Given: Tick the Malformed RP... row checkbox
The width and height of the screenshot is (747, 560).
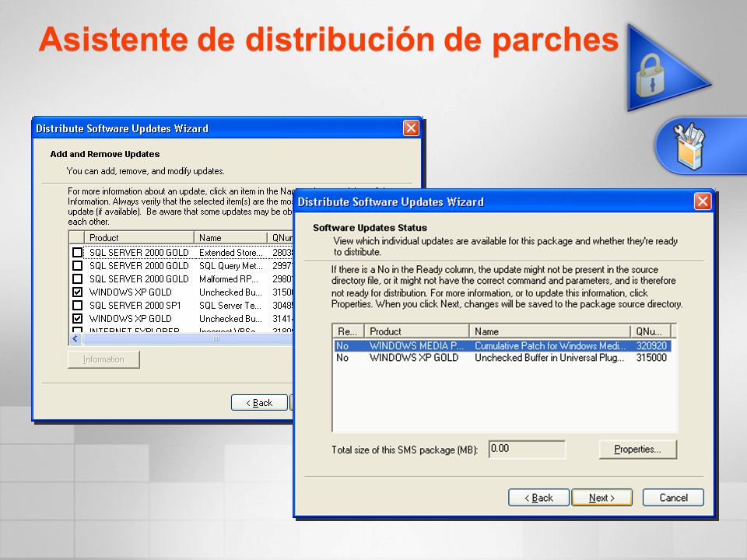Looking at the screenshot, I should [x=77, y=278].
